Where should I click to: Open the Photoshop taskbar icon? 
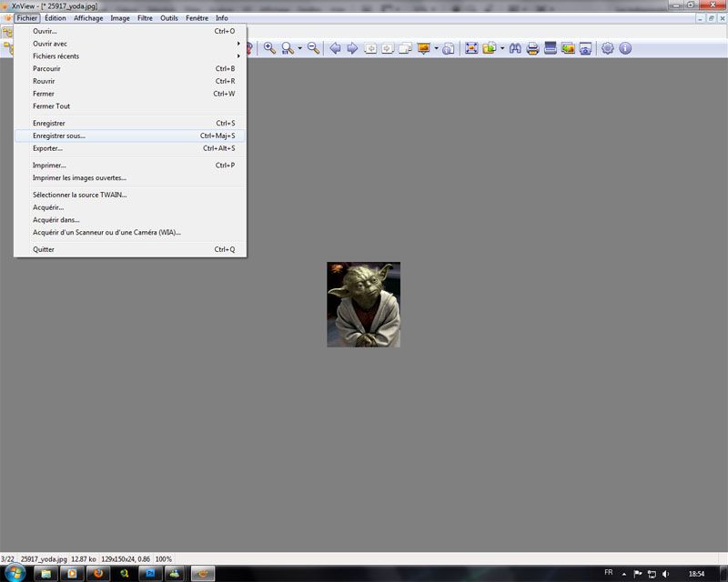pyautogui.click(x=150, y=574)
